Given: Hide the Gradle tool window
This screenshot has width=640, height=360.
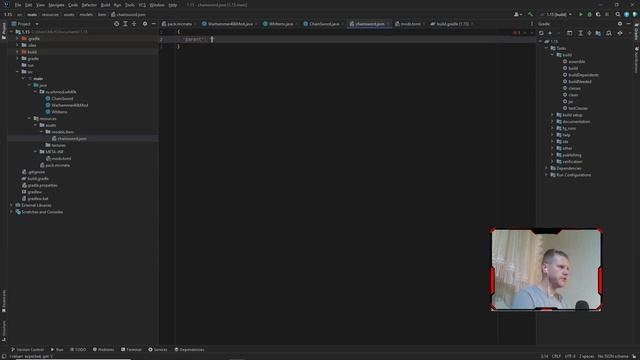Looking at the screenshot, I should (x=629, y=24).
